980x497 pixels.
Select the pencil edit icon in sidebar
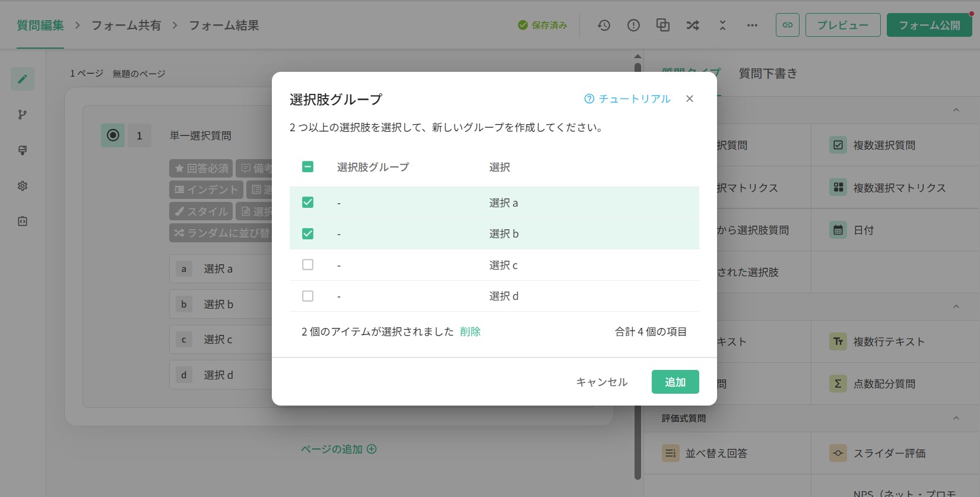[23, 79]
